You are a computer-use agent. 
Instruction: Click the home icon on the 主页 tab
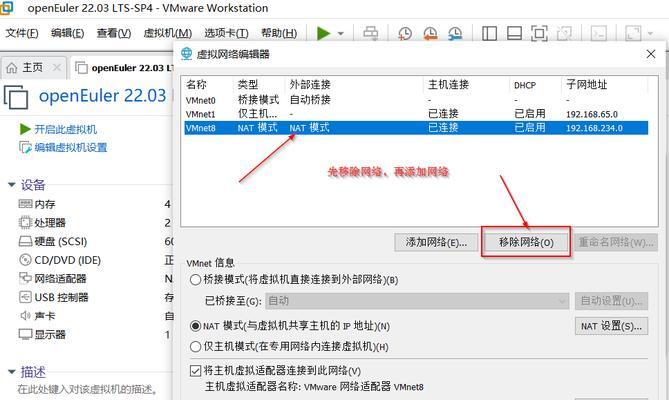point(12,68)
